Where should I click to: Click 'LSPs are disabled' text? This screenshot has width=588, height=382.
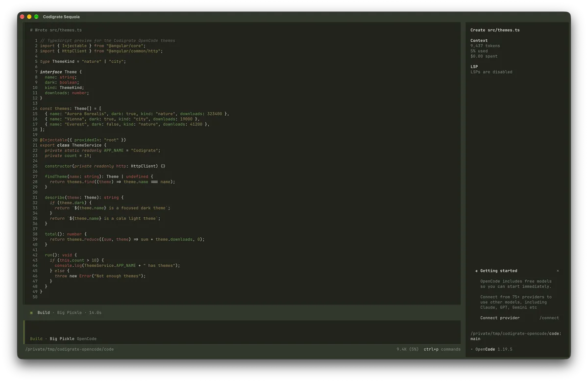click(x=491, y=72)
